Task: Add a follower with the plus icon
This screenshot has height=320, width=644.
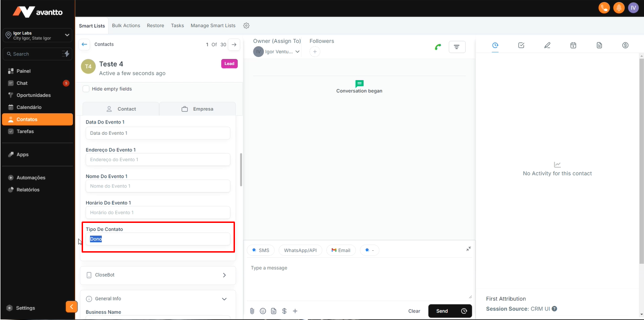Action: pos(315,52)
